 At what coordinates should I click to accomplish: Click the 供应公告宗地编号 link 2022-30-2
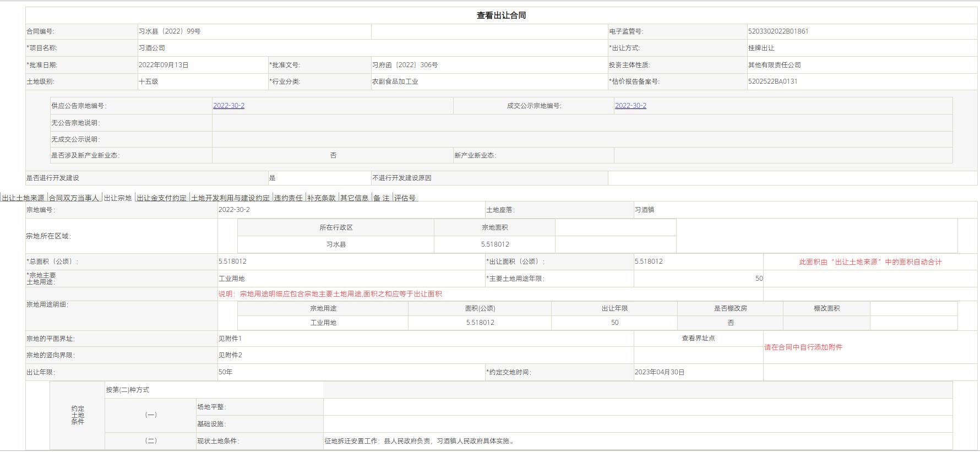tap(228, 106)
